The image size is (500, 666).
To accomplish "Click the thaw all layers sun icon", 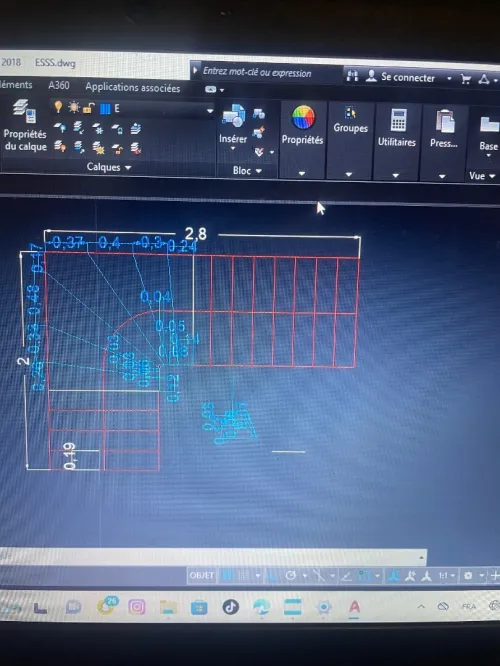I will click(98, 148).
